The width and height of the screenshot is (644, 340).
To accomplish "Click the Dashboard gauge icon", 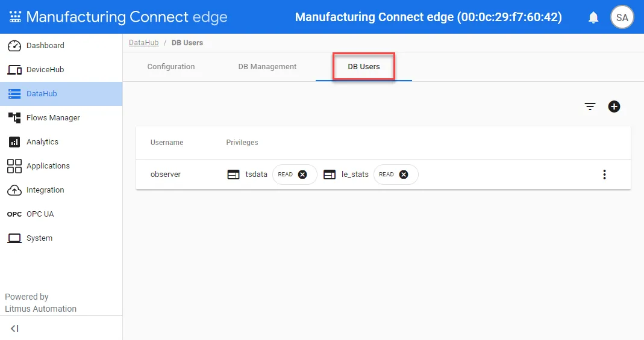I will pyautogui.click(x=14, y=46).
